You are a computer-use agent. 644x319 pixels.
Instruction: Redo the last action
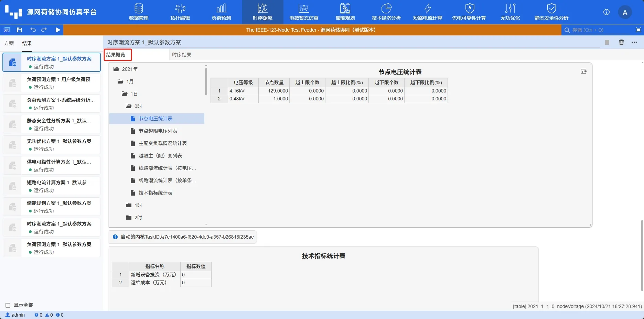pyautogui.click(x=44, y=30)
